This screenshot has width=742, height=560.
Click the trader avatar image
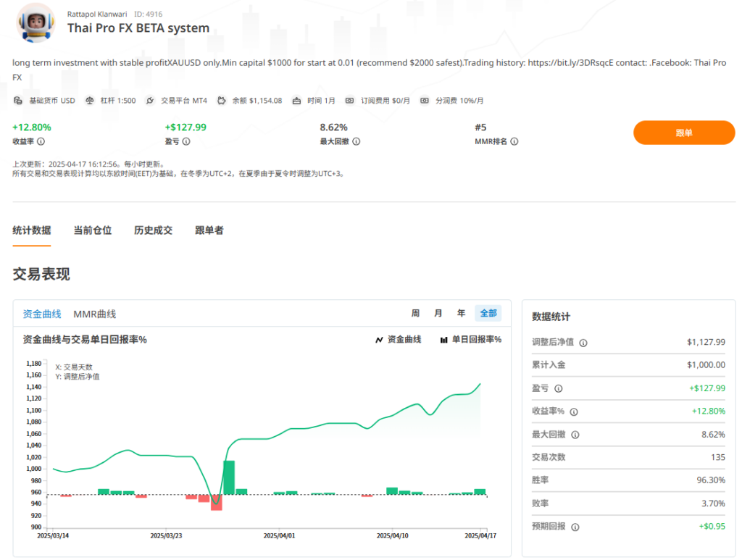(x=35, y=23)
